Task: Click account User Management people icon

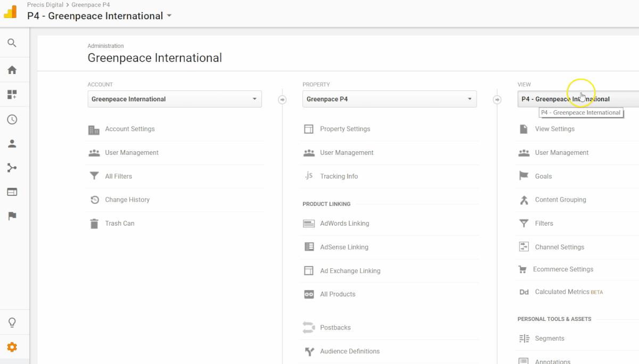Action: pyautogui.click(x=94, y=153)
